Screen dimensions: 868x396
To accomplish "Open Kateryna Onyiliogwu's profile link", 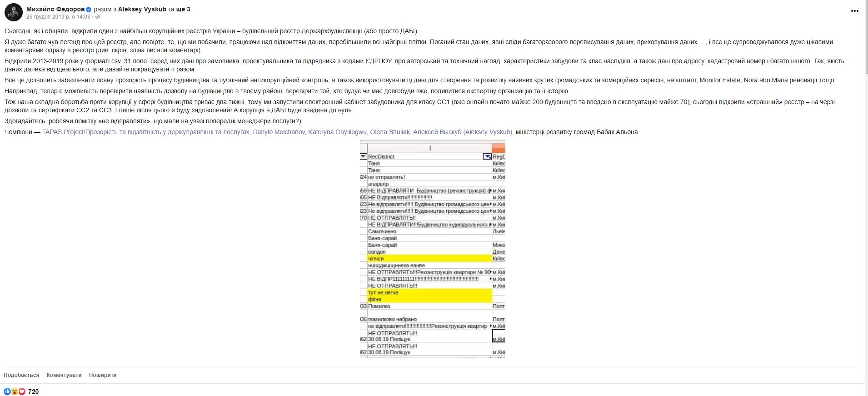I will (x=337, y=132).
